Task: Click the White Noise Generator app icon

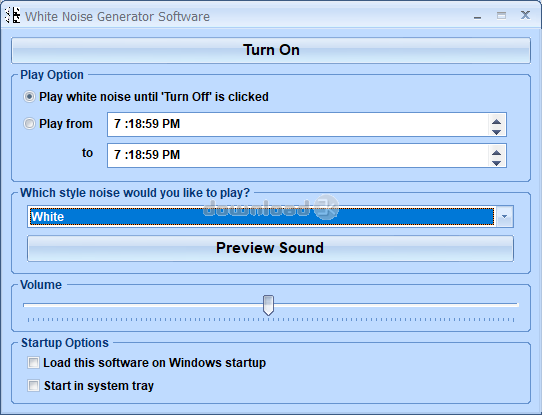Action: coord(12,16)
